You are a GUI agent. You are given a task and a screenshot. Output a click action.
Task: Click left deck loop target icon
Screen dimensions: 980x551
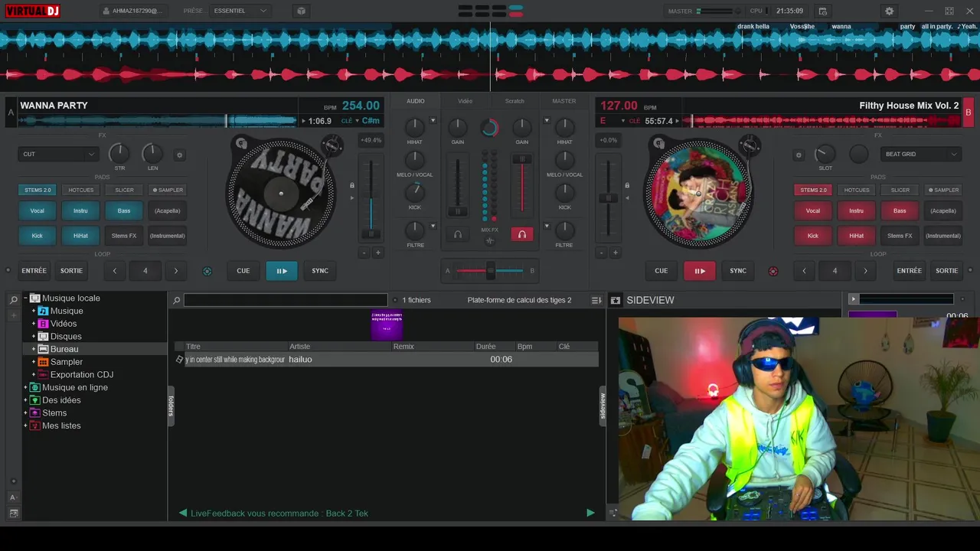click(x=207, y=271)
